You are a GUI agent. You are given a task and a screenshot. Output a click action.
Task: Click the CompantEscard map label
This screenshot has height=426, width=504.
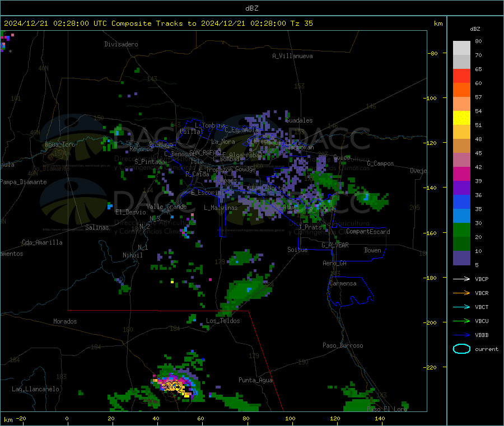[368, 232]
